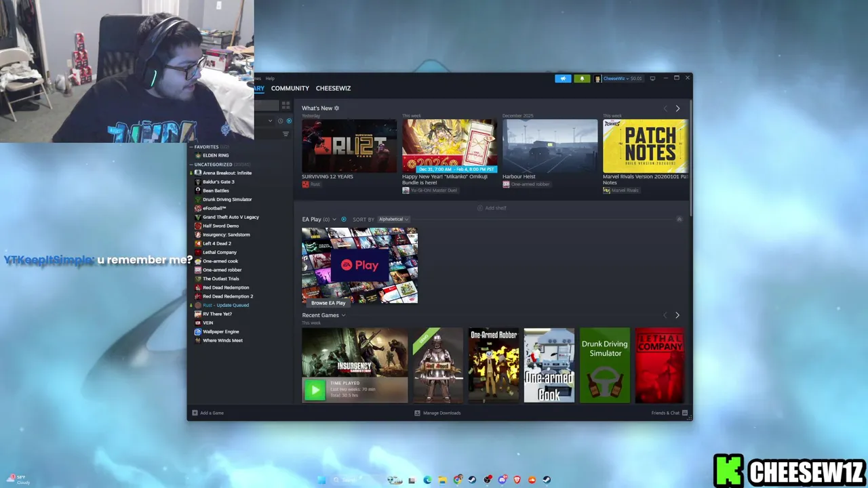Open Brave browser from taskbar
The height and width of the screenshot is (488, 868).
(x=517, y=480)
